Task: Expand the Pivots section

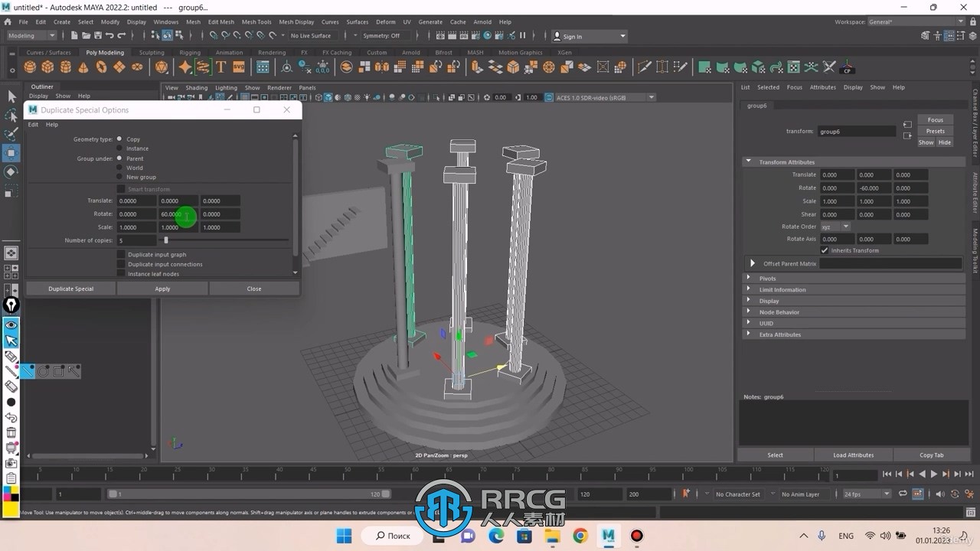Action: point(854,279)
